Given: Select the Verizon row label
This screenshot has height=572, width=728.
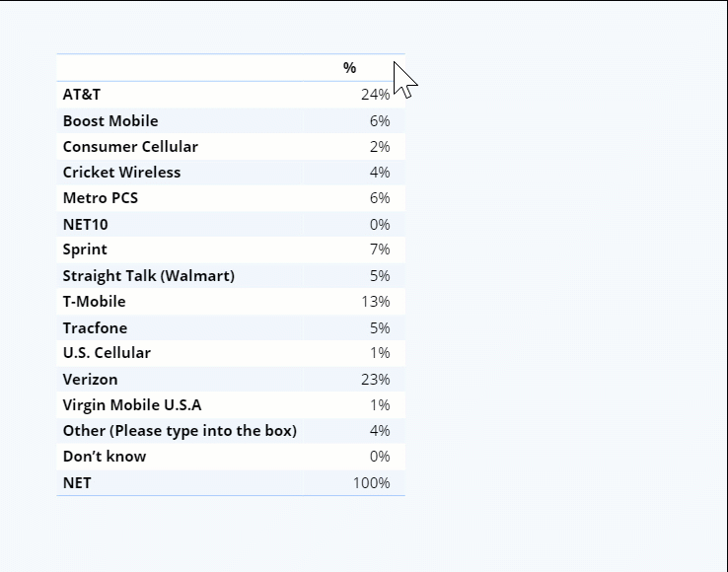Looking at the screenshot, I should tap(90, 380).
